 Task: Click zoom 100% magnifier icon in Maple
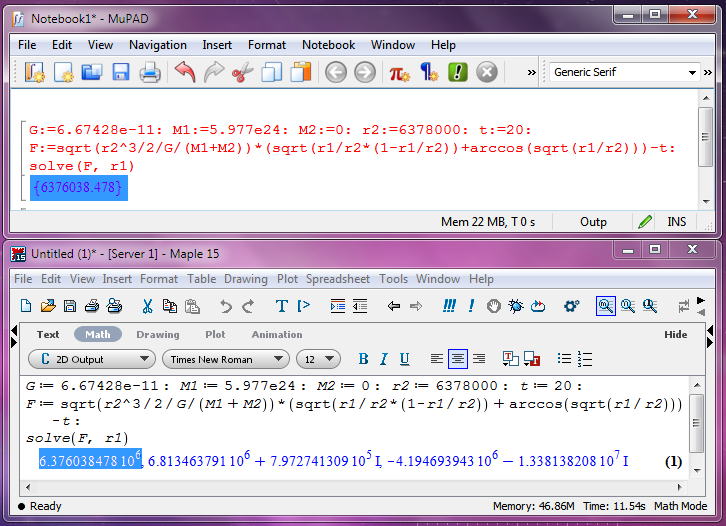[606, 306]
